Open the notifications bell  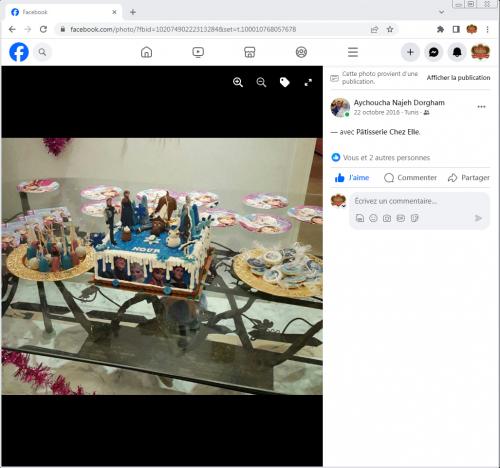coord(457,52)
